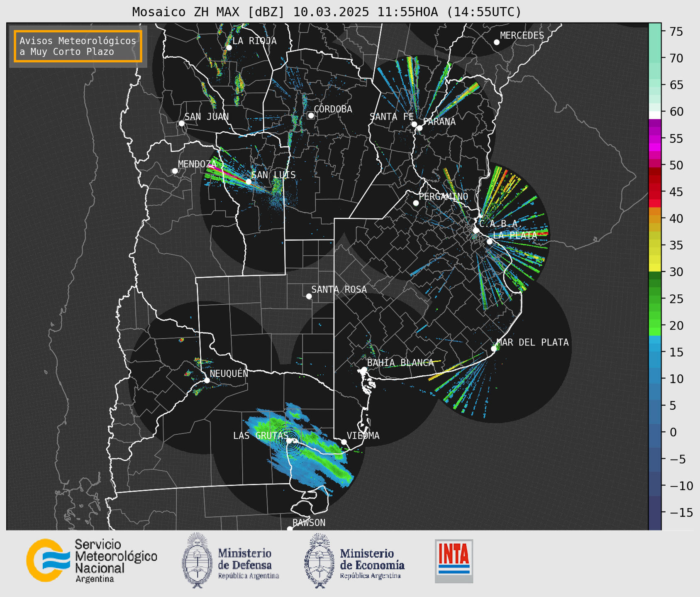Click the San Juan city marker dot
Image resolution: width=700 pixels, height=597 pixels.
[181, 123]
